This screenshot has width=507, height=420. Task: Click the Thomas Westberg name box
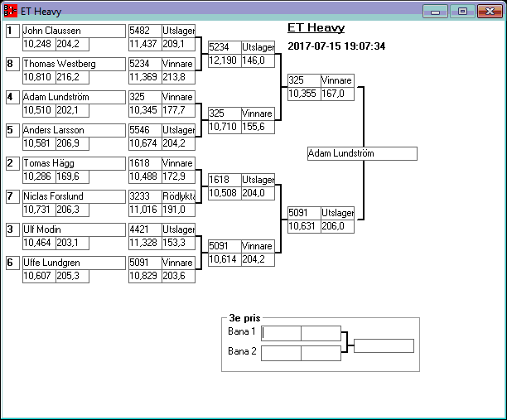(72, 64)
